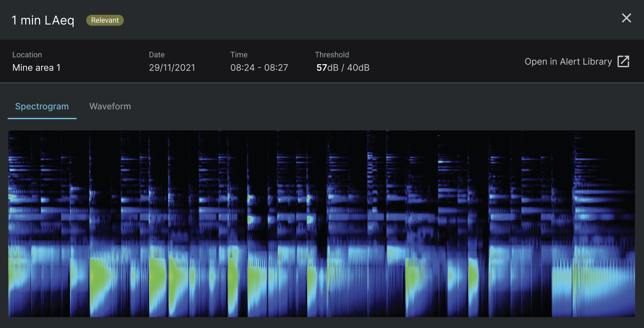Click the 1 min LAeq title
The height and width of the screenshot is (328, 644).
point(43,20)
